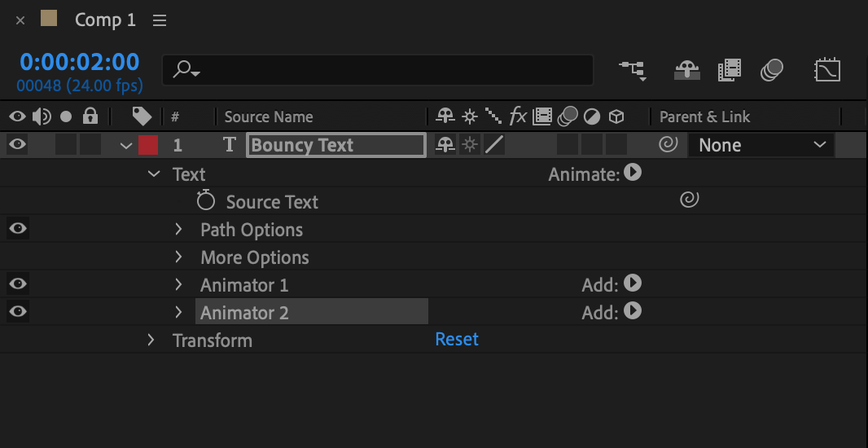
Task: Toggle the Shy layers hide switch
Action: pyautogui.click(x=686, y=70)
